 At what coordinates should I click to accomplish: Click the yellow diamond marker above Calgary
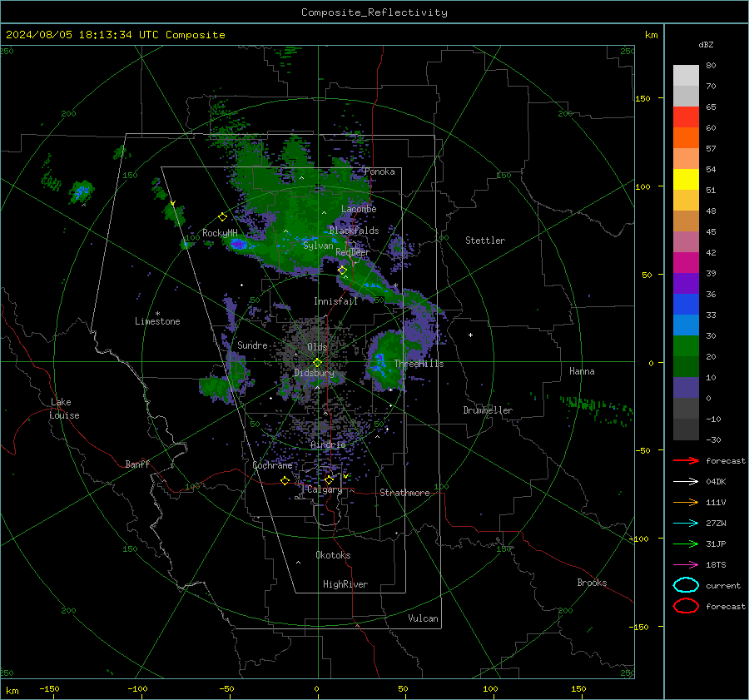[x=329, y=479]
